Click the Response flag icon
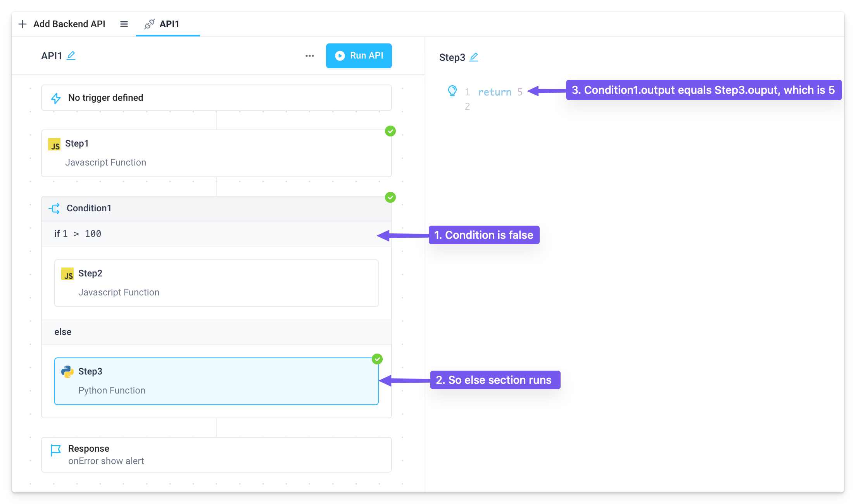 [55, 450]
